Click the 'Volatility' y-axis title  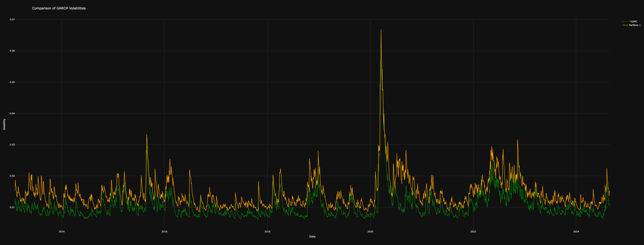4,124
